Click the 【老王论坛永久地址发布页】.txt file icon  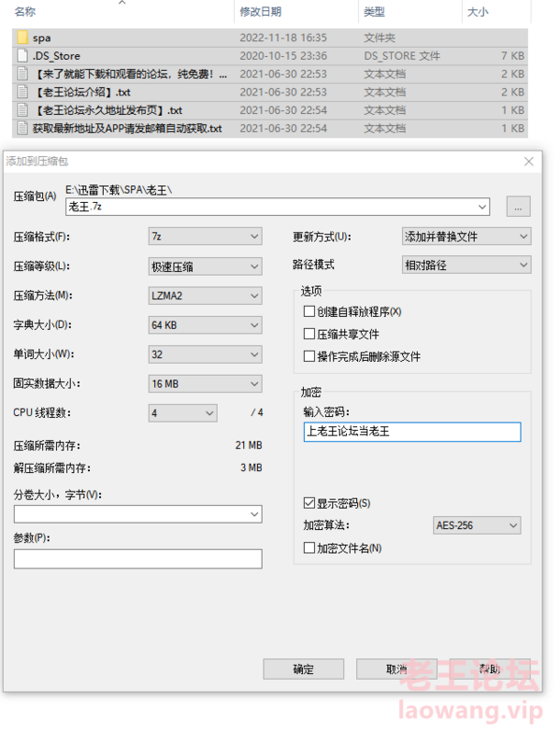[22, 110]
